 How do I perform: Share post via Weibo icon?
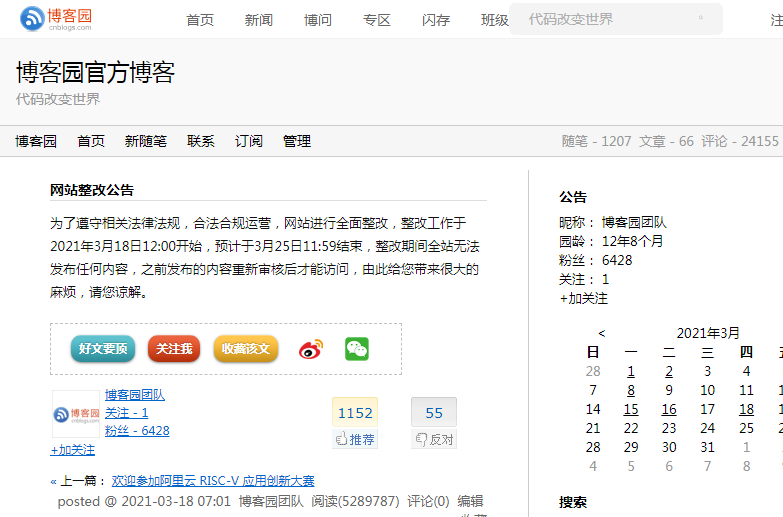point(311,349)
